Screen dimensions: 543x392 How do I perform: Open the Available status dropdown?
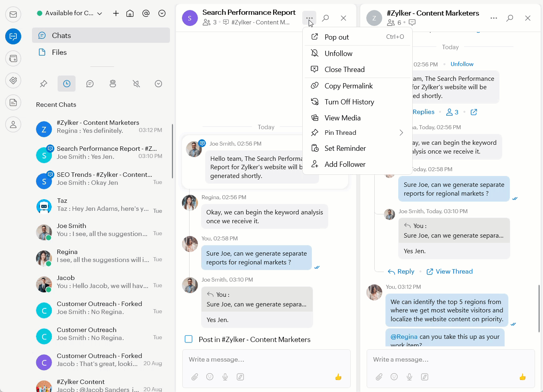[70, 13]
